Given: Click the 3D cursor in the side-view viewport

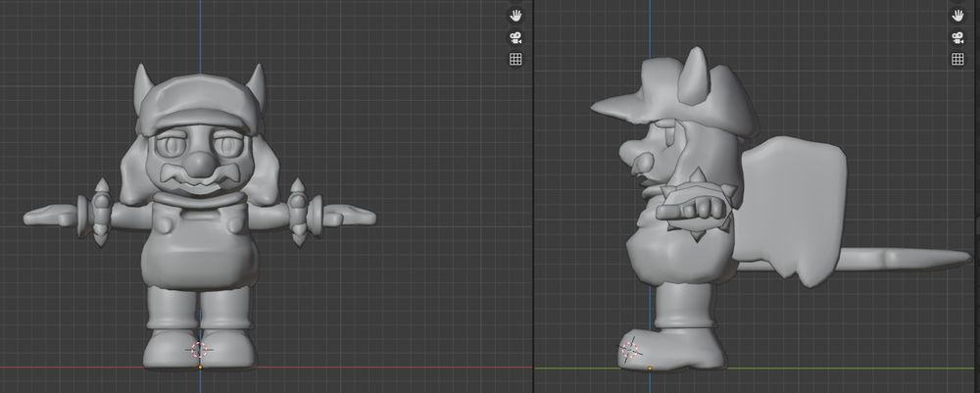Looking at the screenshot, I should click(630, 349).
